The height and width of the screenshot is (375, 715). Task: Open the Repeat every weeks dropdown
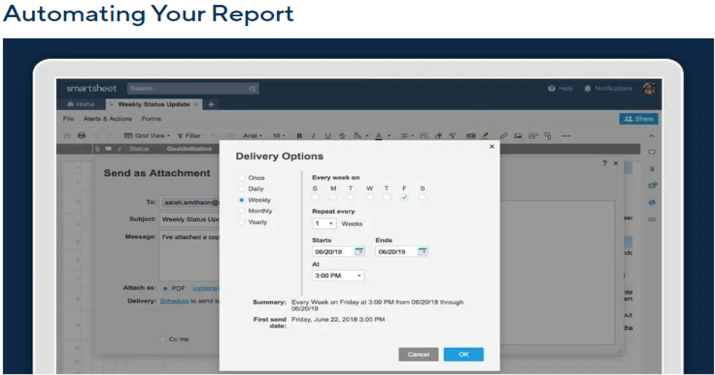coord(324,224)
